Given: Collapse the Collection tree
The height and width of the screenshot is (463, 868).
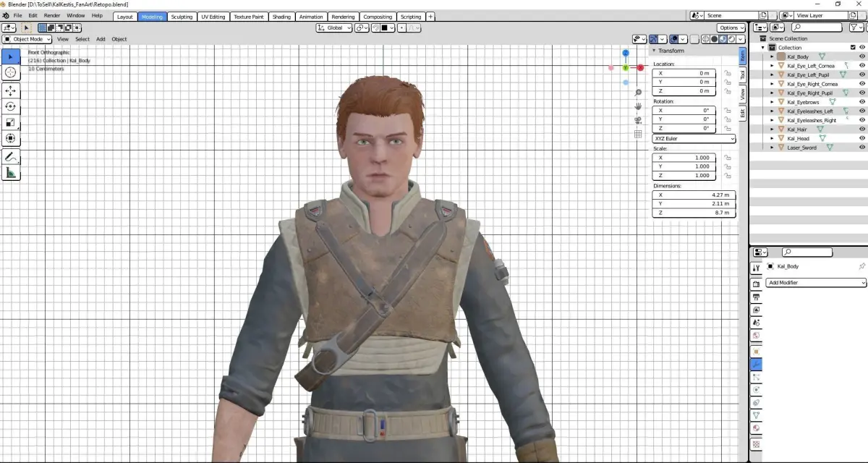Looking at the screenshot, I should 762,48.
